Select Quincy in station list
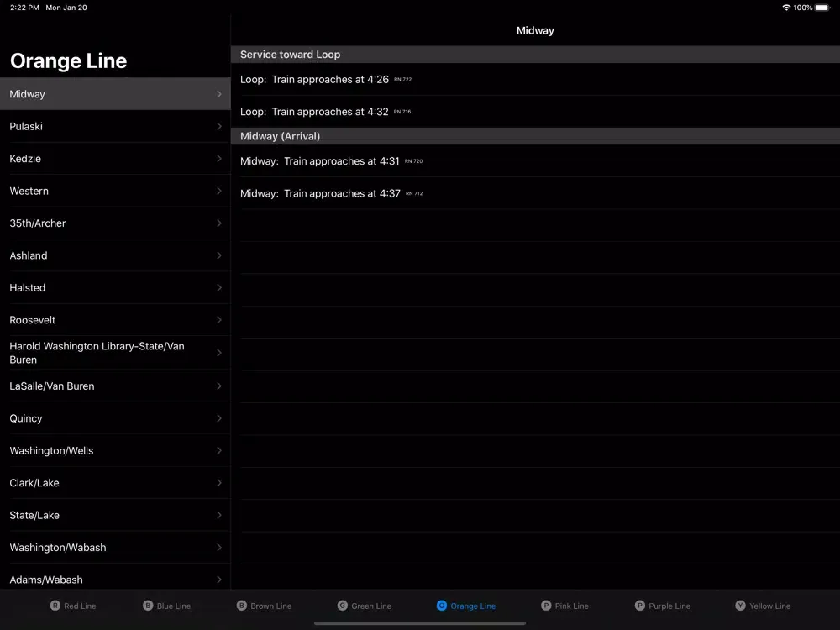Viewport: 840px width, 630px height. tap(115, 418)
